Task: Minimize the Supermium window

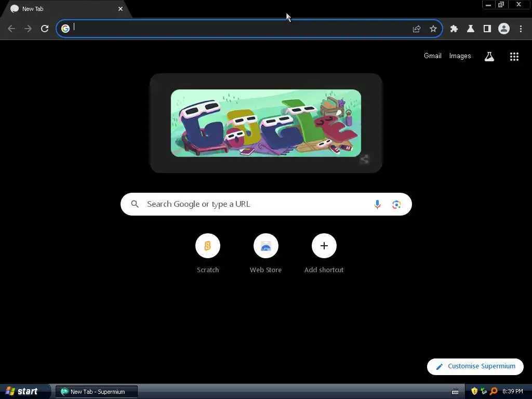Action: tap(488, 5)
